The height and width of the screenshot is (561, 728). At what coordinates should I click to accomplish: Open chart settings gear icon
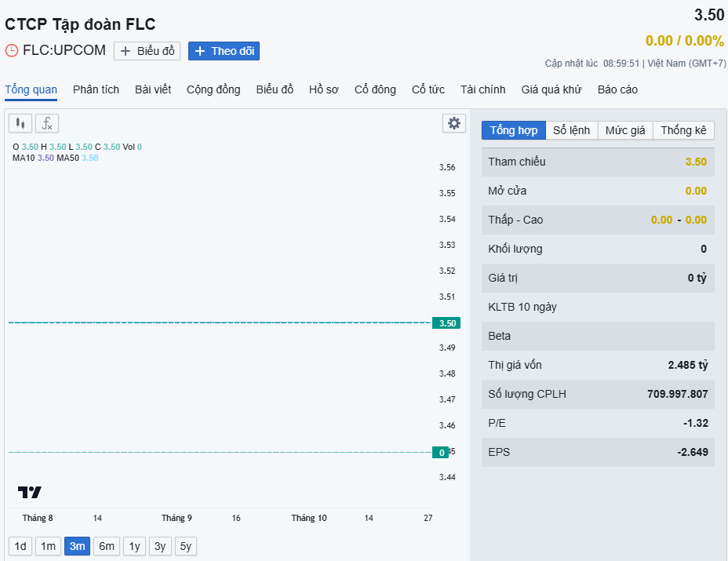click(453, 123)
